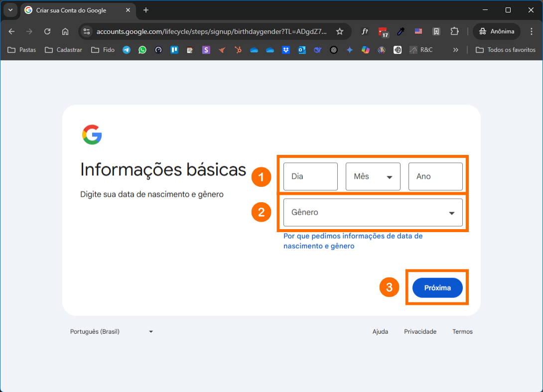This screenshot has width=543, height=392.
Task: Click the Dropbox bookmark icon
Action: pyautogui.click(x=286, y=50)
